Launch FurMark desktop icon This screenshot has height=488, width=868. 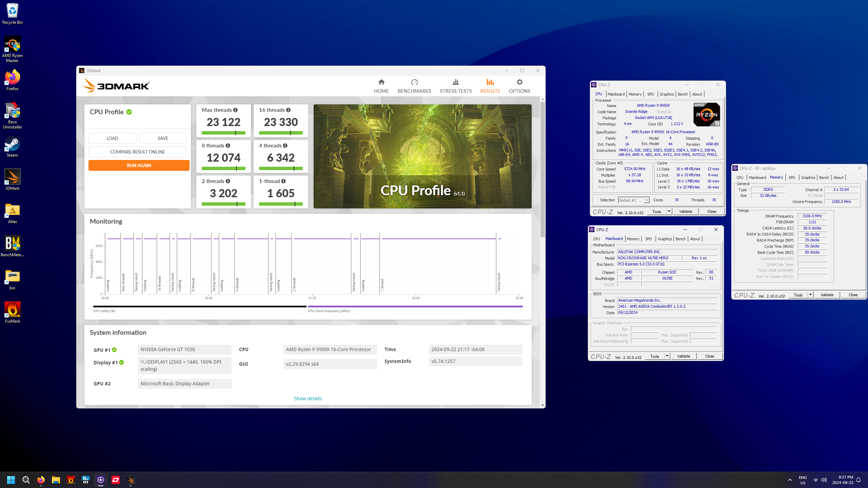click(x=13, y=313)
